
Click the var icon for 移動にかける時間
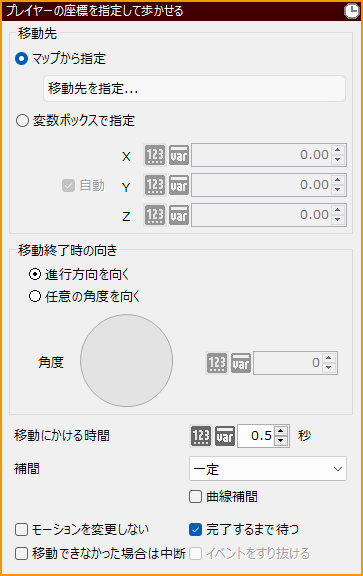[225, 436]
